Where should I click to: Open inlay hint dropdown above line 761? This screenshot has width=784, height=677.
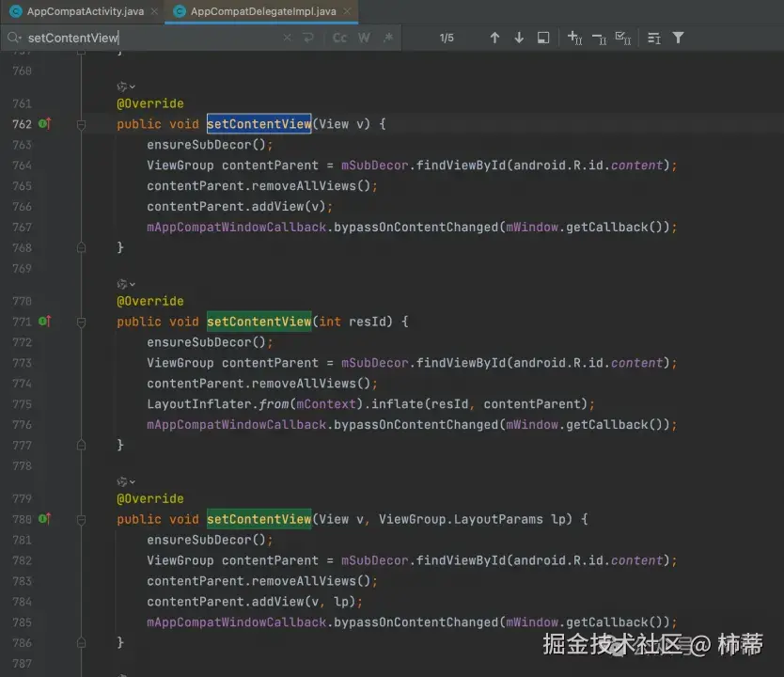(x=126, y=87)
